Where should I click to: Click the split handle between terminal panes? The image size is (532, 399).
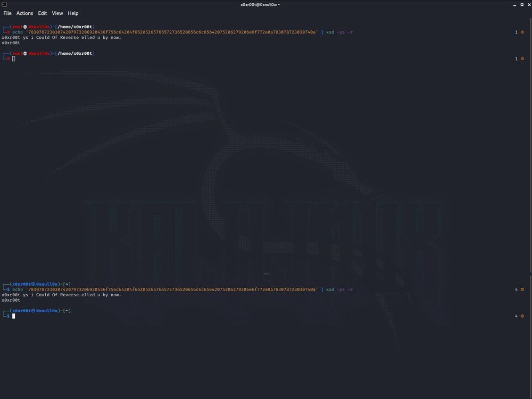266,275
